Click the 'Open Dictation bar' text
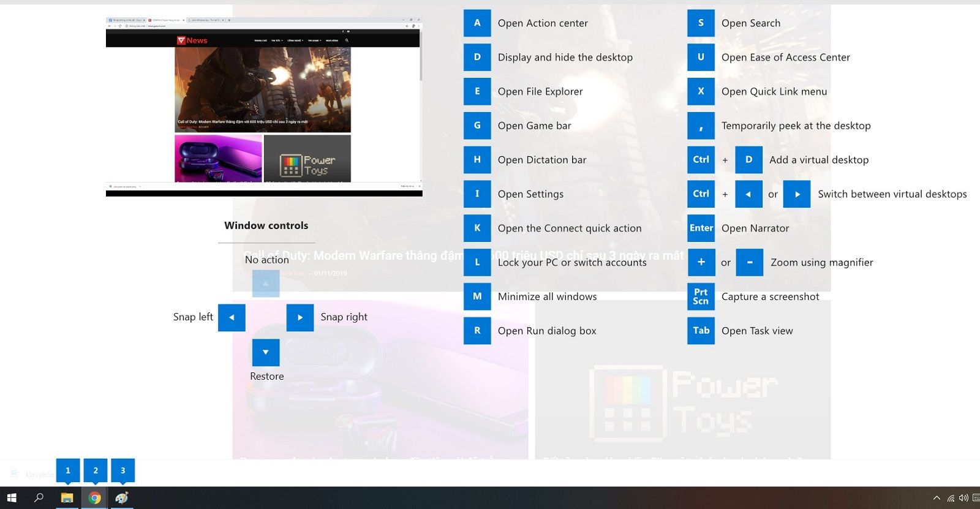The width and height of the screenshot is (980, 509). coord(542,160)
